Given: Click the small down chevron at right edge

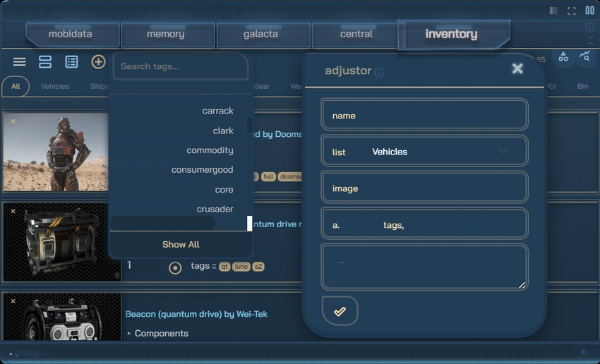Looking at the screenshot, I should coord(592,37).
